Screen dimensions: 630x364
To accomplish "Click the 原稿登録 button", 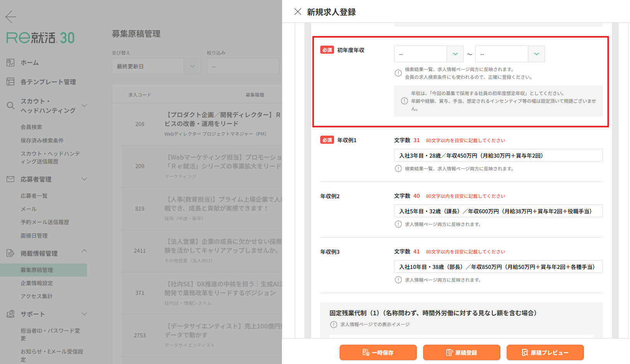I will (x=462, y=352).
